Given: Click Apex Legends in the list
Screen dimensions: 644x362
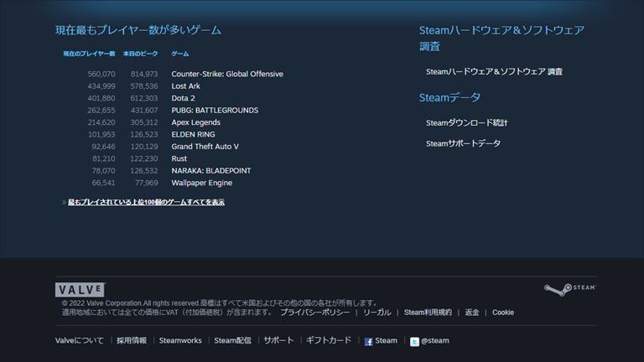Looking at the screenshot, I should click(196, 122).
